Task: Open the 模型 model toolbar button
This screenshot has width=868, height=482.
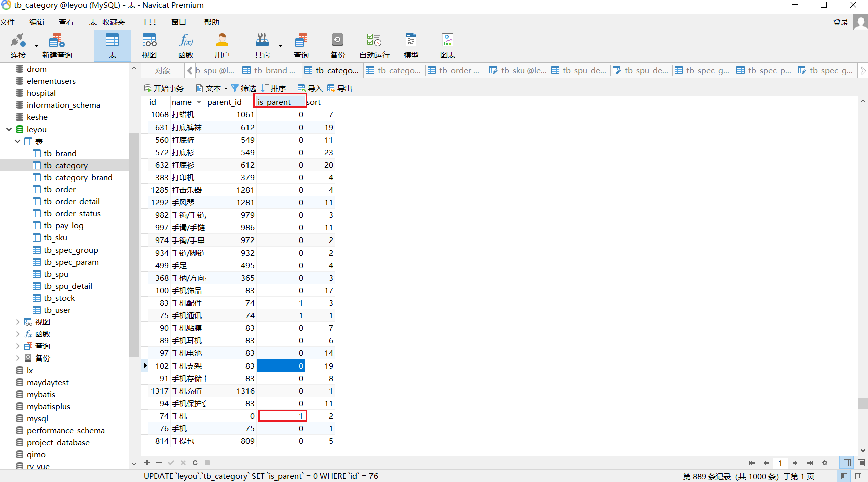Action: click(411, 46)
